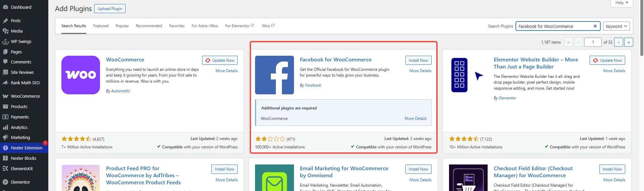Open Product Feed PRO title link

(143, 176)
